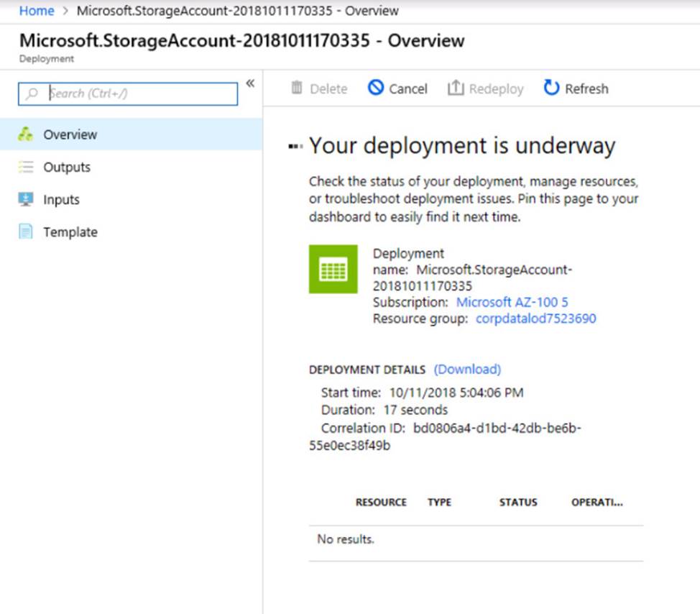Select Template in the left menu

(x=70, y=232)
